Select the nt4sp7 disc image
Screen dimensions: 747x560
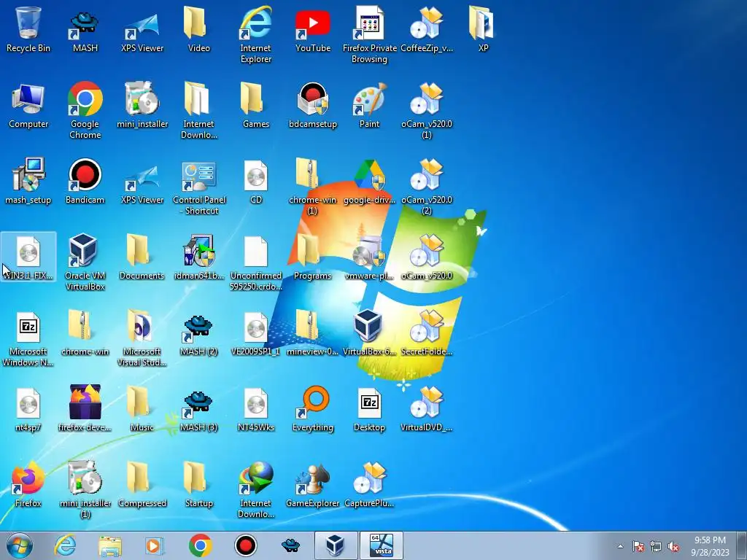[x=28, y=408]
